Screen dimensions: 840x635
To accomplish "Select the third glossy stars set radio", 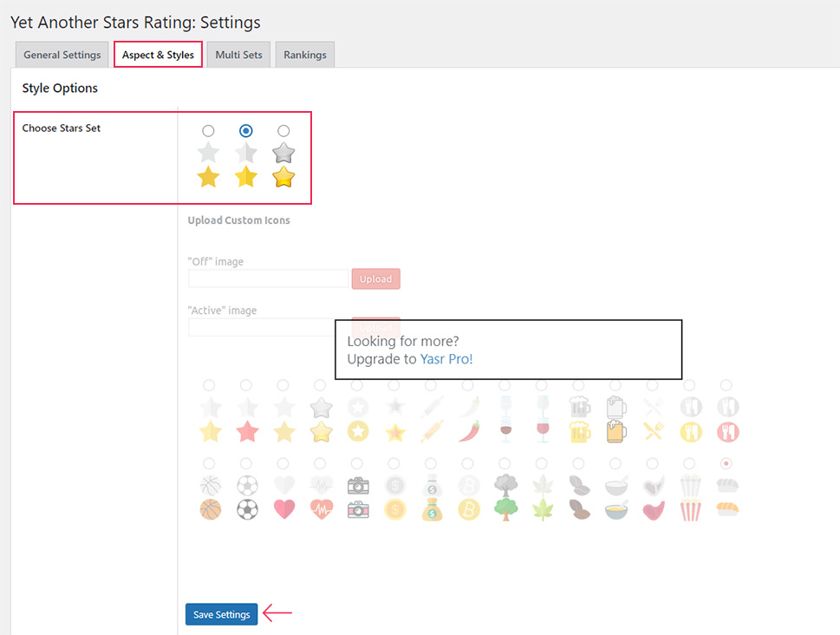I will click(283, 131).
